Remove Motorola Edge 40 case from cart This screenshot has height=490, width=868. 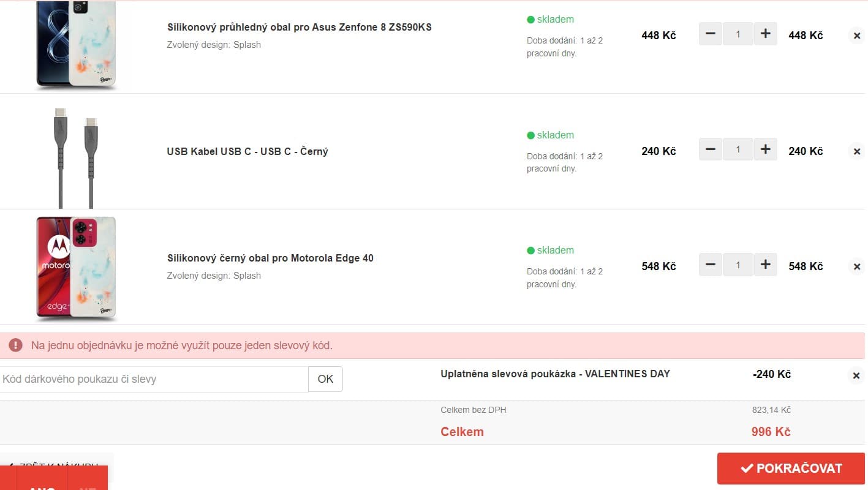pyautogui.click(x=856, y=266)
